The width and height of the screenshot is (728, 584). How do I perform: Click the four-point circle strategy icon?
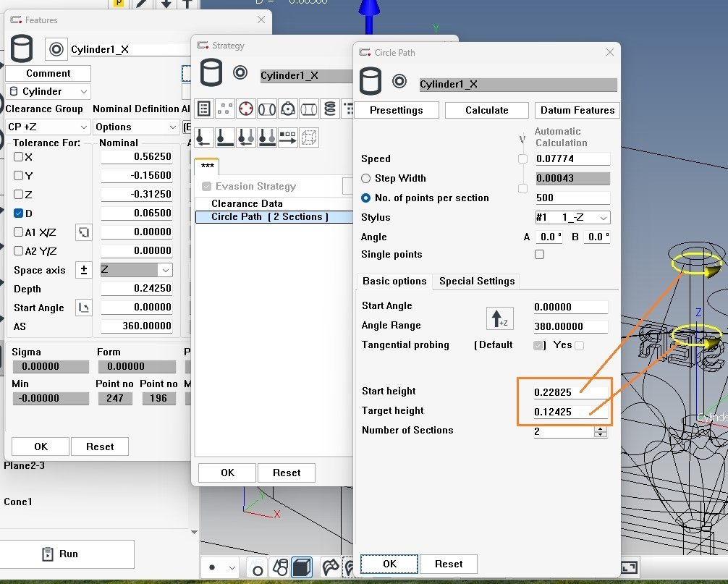[x=246, y=109]
